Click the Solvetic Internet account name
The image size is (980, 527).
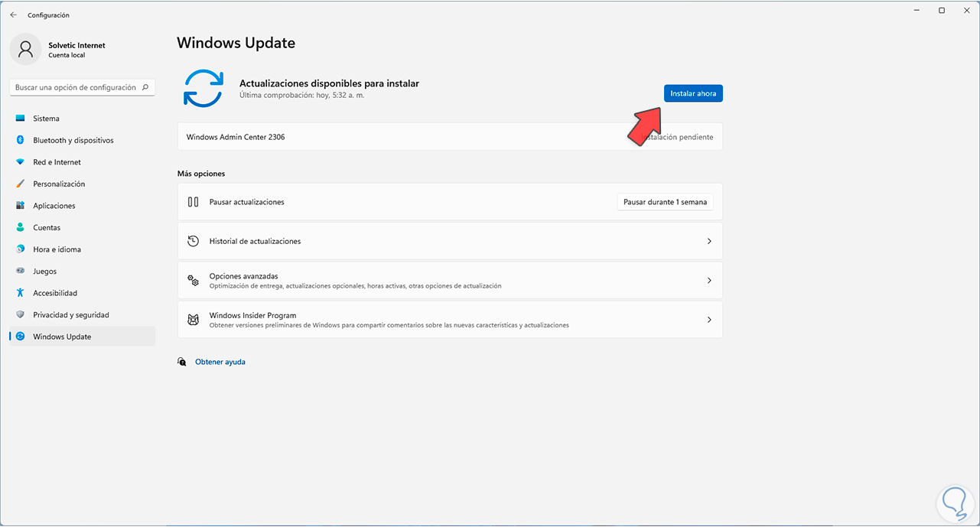tap(77, 45)
